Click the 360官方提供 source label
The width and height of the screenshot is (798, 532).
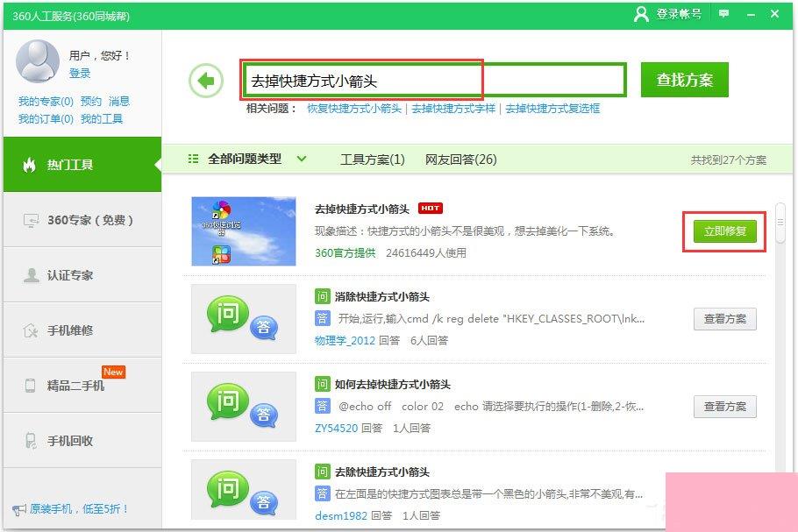(345, 252)
